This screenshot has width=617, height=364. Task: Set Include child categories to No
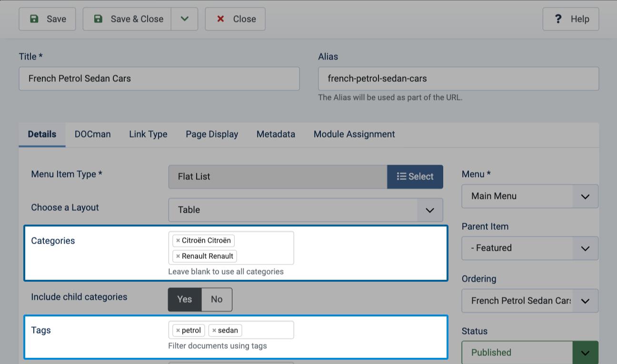pos(217,300)
